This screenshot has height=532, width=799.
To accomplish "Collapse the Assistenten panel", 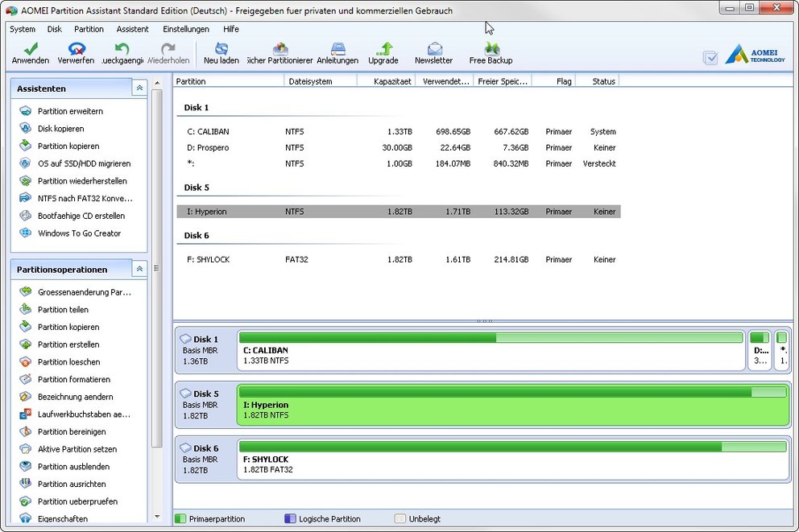I will pyautogui.click(x=139, y=88).
